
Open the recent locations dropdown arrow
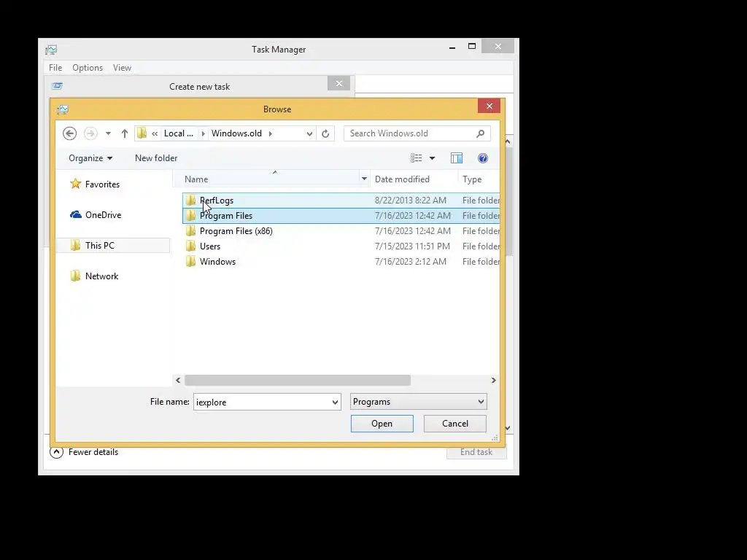(109, 134)
